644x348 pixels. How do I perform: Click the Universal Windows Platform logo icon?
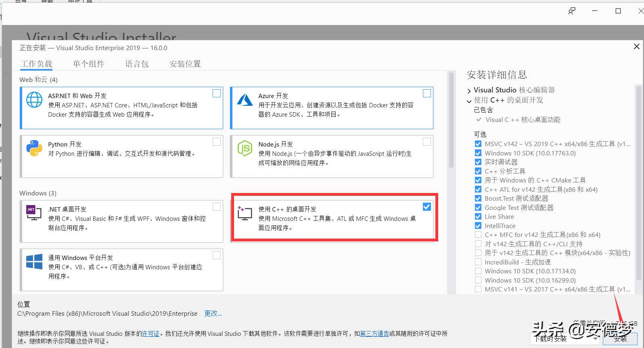34,262
